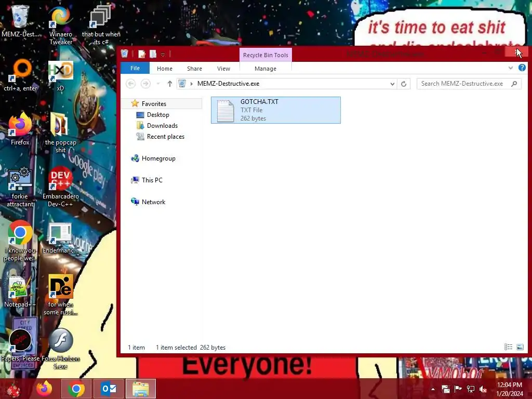Click address path chevron before MEMZ-Destructive.exe
This screenshot has width=532, height=399.
(192, 84)
